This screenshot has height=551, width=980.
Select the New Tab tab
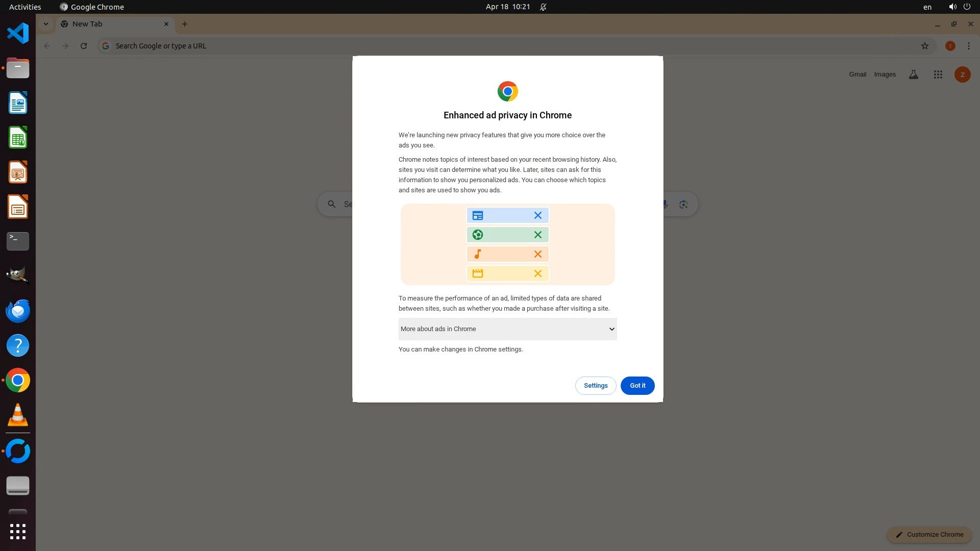click(x=112, y=24)
